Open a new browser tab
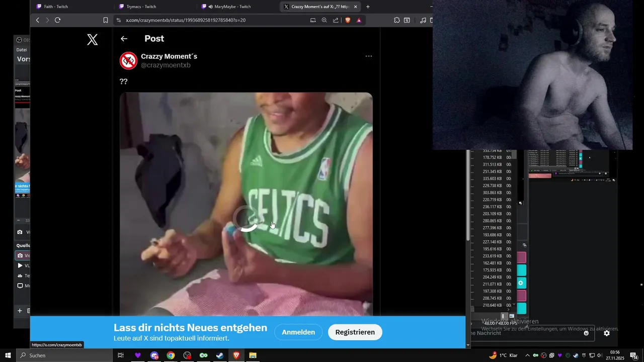Viewport: 644px width, 362px height. (368, 7)
